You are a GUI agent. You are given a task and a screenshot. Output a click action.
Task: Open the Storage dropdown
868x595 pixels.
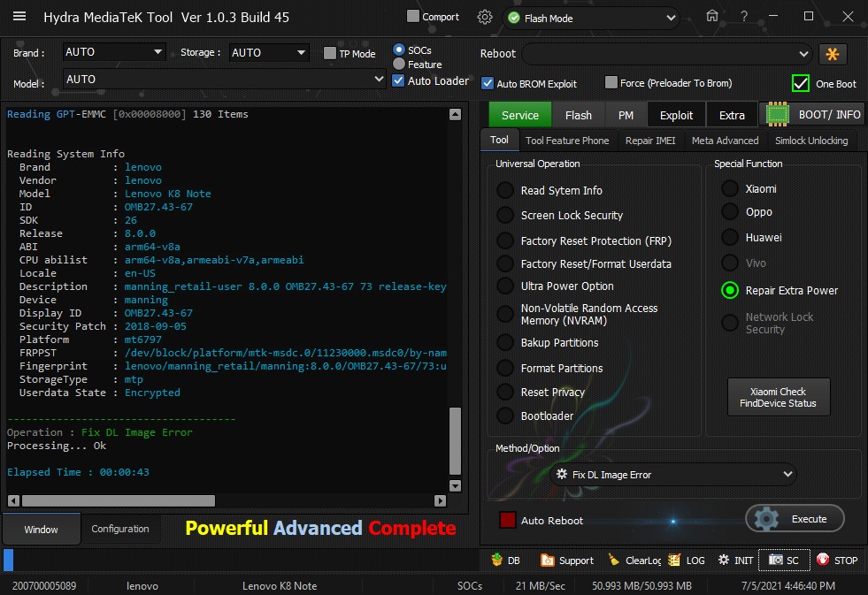point(270,52)
